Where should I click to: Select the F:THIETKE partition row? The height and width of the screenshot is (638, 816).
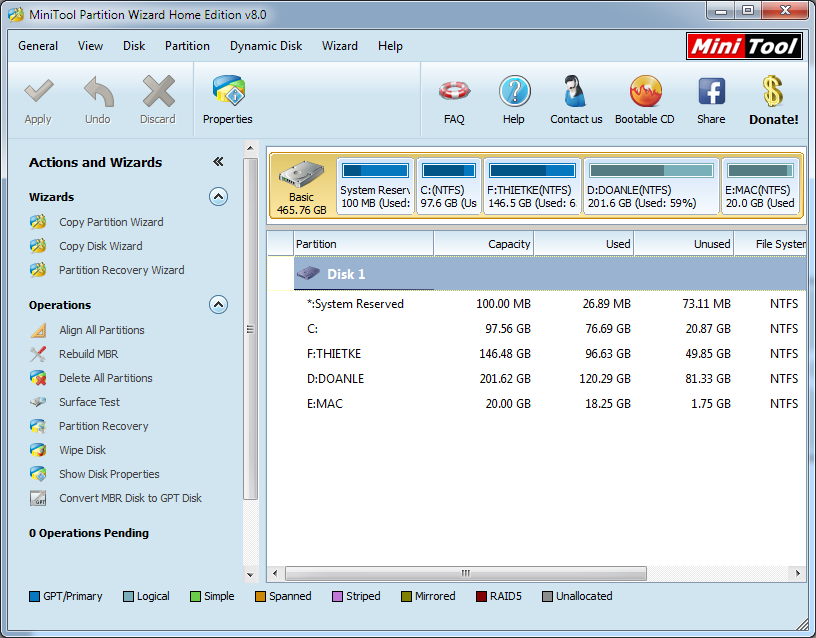537,354
